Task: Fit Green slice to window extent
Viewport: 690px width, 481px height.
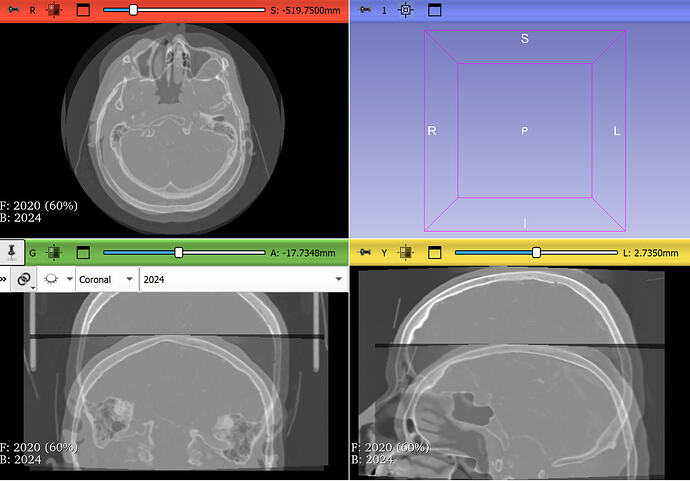Action: coord(54,253)
